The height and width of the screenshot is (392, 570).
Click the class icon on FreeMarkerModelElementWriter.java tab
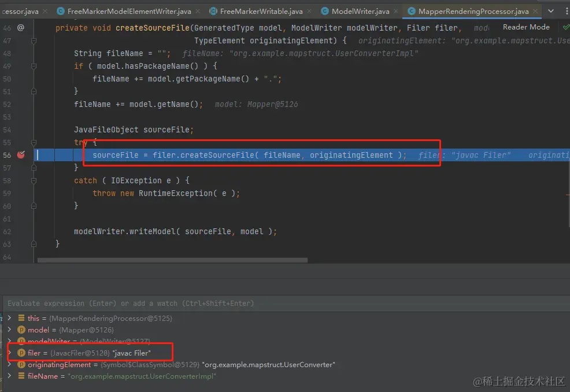coord(61,11)
